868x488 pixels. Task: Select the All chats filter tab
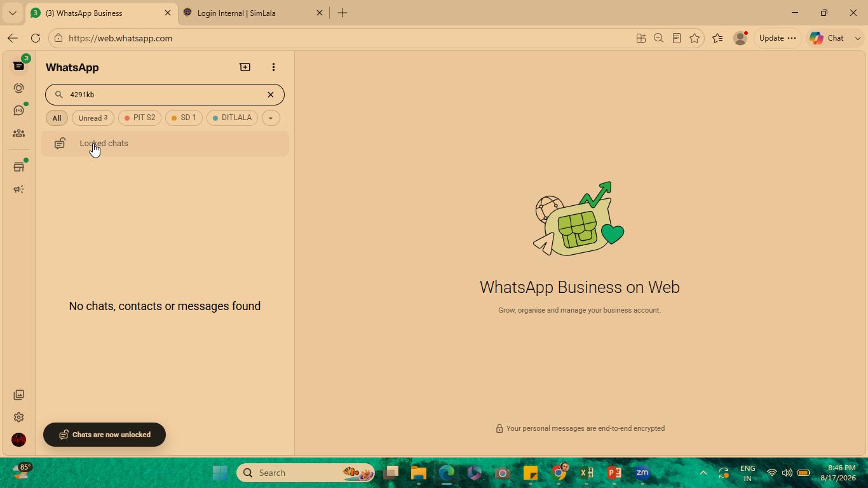pos(57,118)
